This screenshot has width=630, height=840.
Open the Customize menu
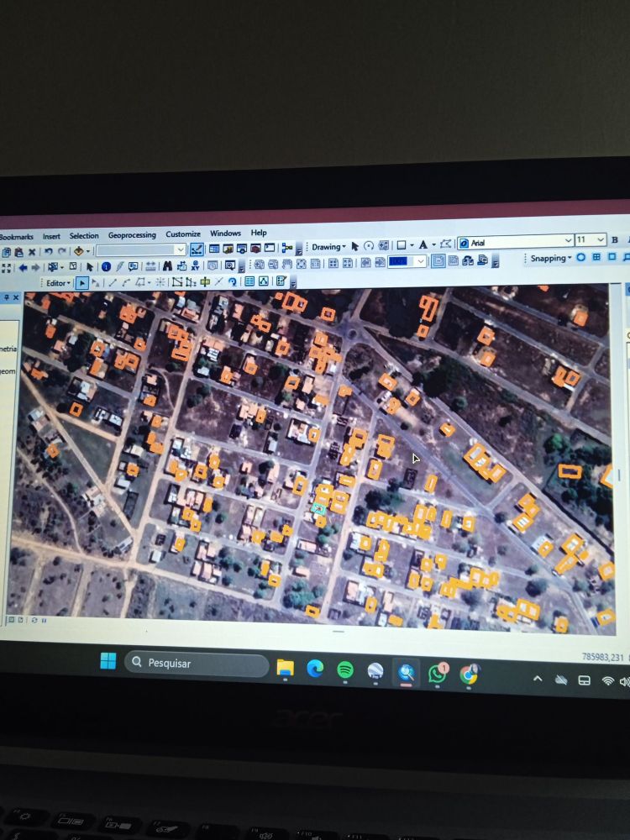[182, 234]
